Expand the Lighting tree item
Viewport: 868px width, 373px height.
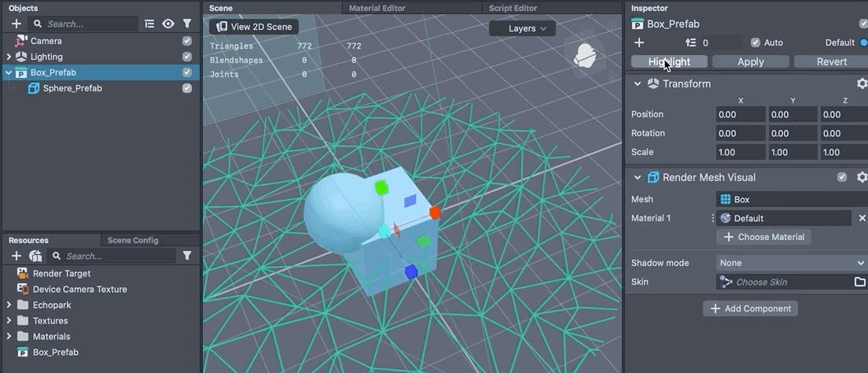click(x=9, y=57)
